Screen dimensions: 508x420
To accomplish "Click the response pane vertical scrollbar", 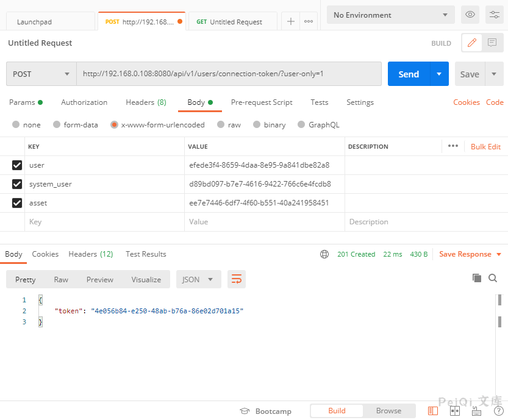I will tap(499, 303).
